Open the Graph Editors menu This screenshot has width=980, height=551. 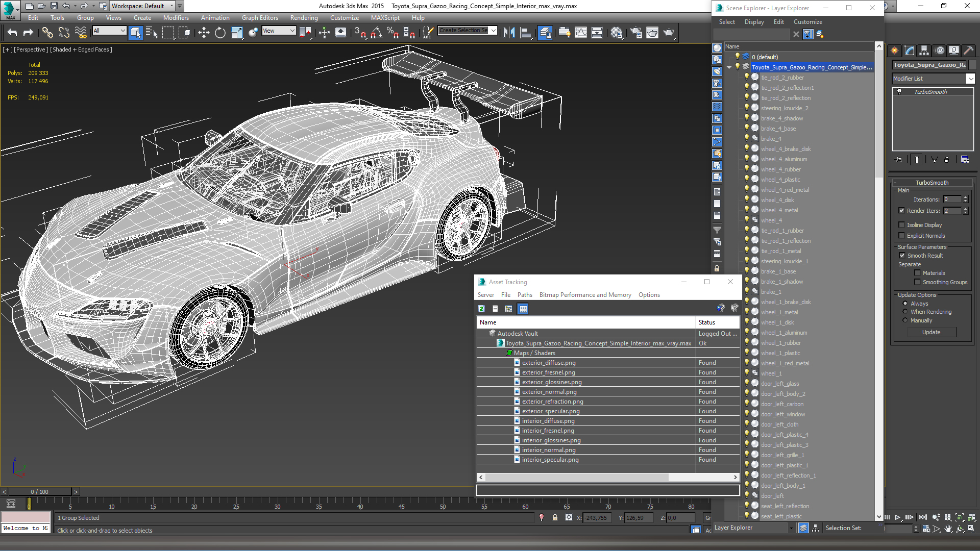(x=260, y=18)
